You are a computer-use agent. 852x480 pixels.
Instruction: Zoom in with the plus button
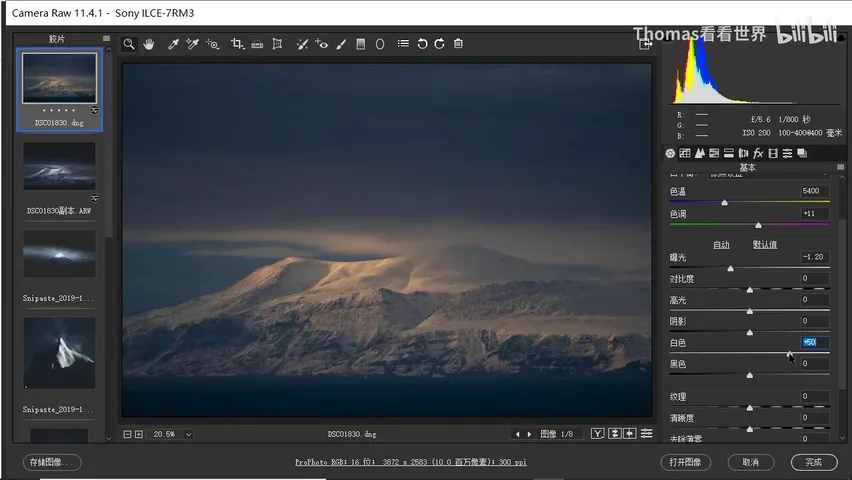tap(139, 434)
